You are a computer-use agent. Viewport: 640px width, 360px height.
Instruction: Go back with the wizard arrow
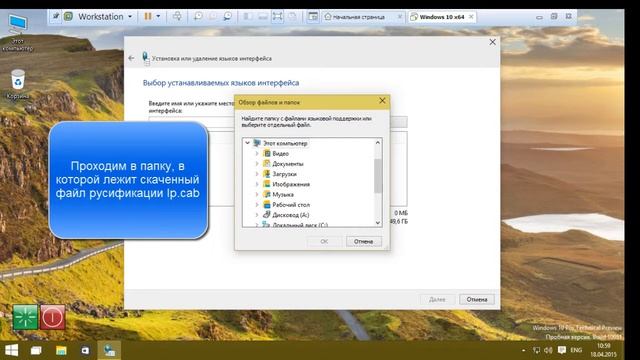tap(131, 58)
